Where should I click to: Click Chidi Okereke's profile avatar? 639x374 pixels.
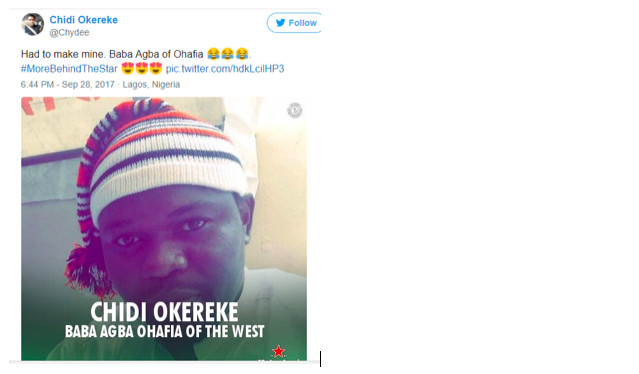coord(33,24)
